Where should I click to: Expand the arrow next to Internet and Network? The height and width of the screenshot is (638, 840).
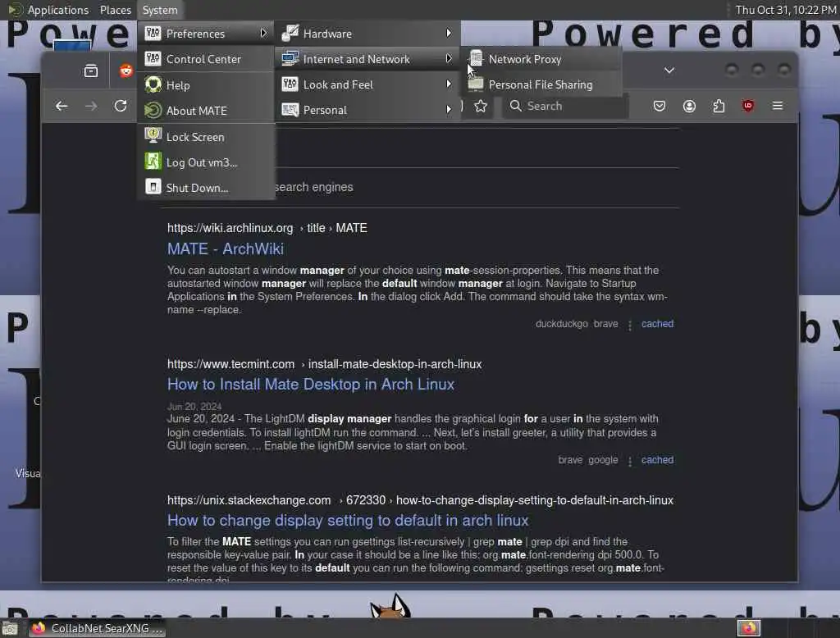[x=449, y=58]
